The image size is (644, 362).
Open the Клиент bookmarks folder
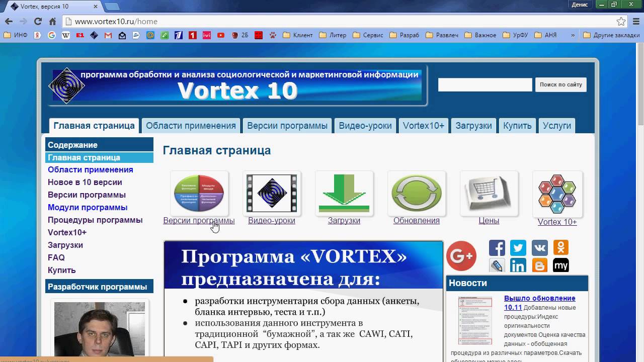(298, 35)
